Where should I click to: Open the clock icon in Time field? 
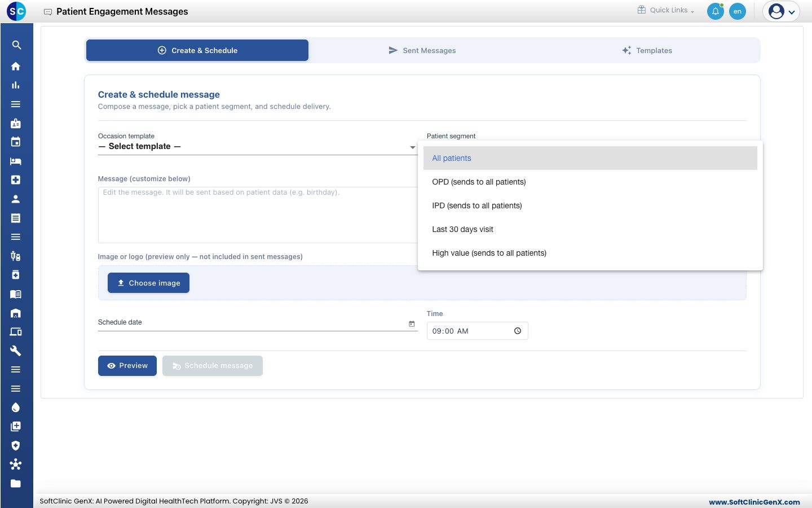pyautogui.click(x=518, y=331)
